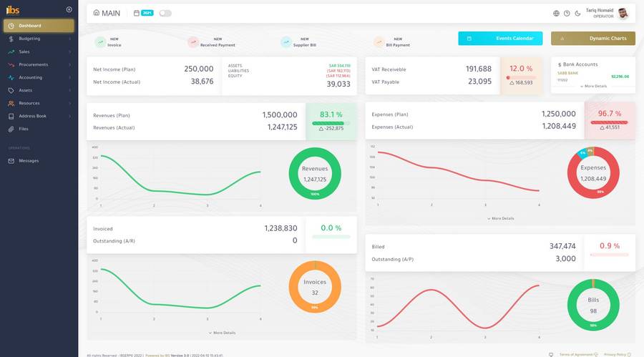Open the language globe icon
This screenshot has height=357, width=644.
pos(556,14)
